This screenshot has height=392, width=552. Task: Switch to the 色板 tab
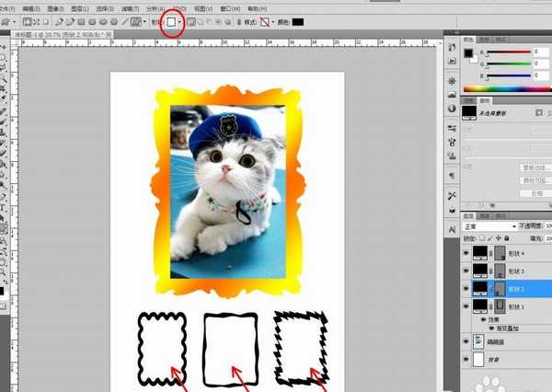pyautogui.click(x=486, y=40)
